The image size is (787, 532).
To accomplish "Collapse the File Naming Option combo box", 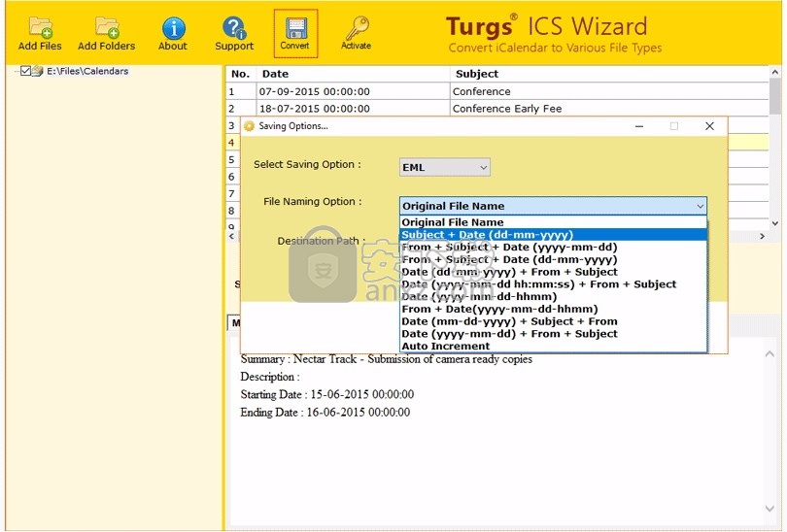I will pyautogui.click(x=553, y=206).
